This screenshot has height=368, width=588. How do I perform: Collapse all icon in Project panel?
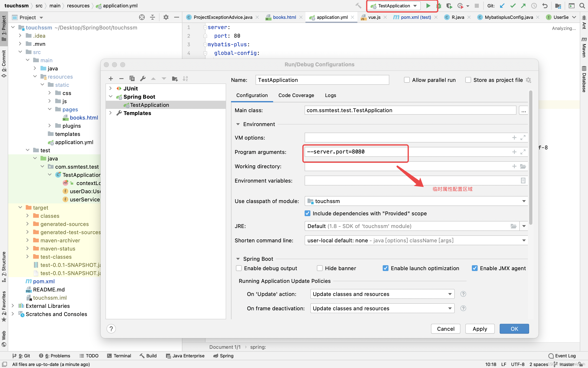(x=153, y=17)
